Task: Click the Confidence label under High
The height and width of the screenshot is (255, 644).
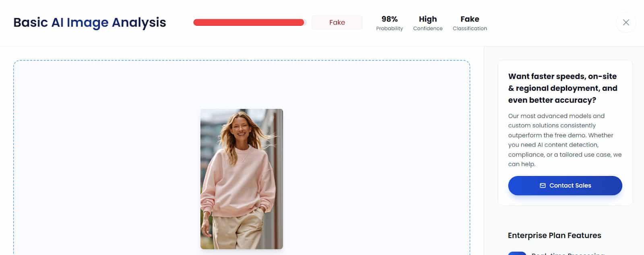Action: [x=428, y=29]
